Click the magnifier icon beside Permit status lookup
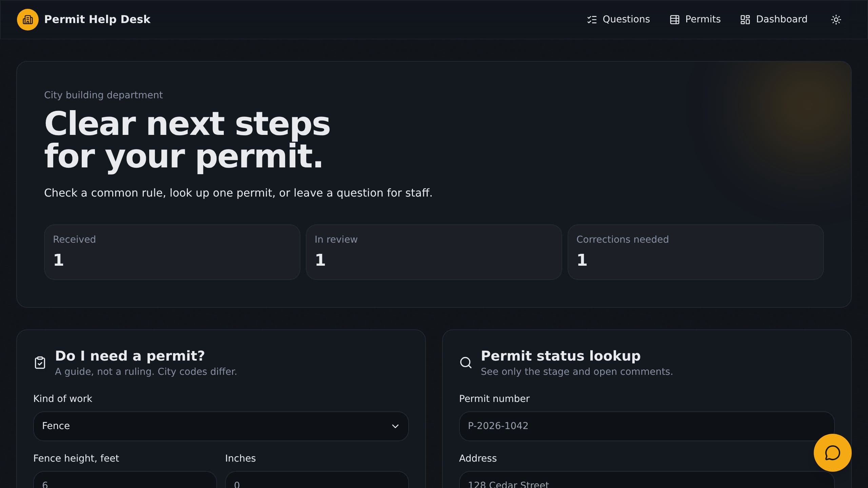Image resolution: width=868 pixels, height=488 pixels. 466,363
